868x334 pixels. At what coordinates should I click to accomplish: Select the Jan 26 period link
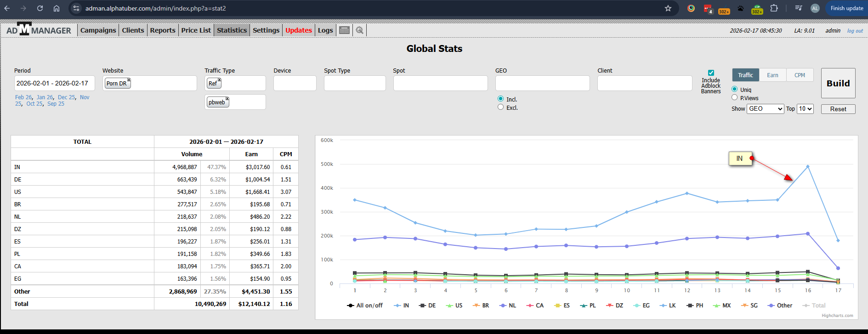(x=45, y=97)
